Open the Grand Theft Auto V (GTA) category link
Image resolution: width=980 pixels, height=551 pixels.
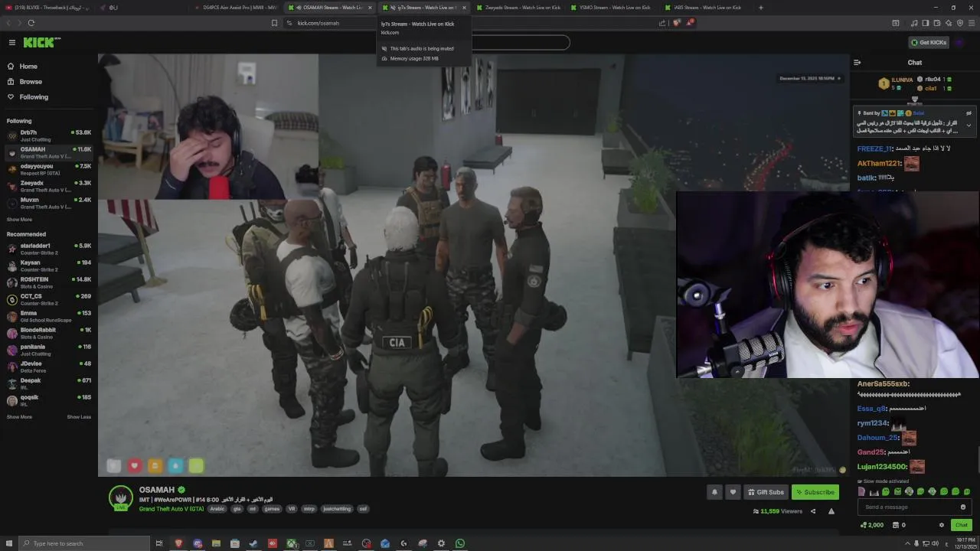171,509
